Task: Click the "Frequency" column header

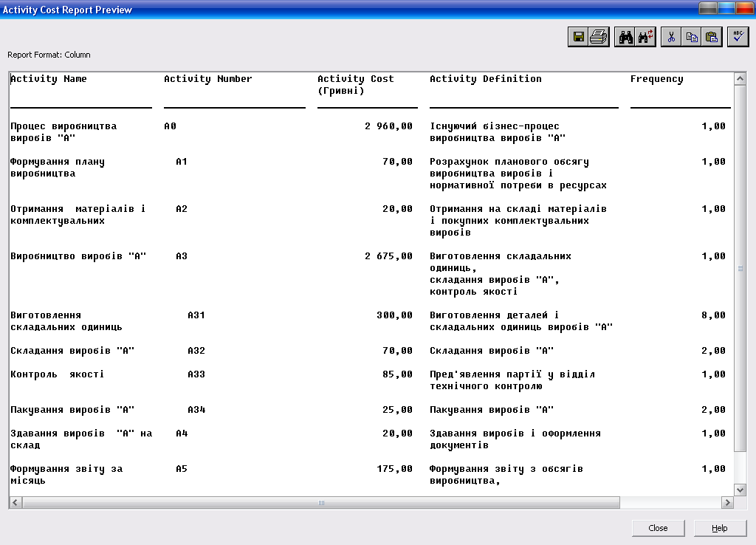Action: click(x=656, y=79)
